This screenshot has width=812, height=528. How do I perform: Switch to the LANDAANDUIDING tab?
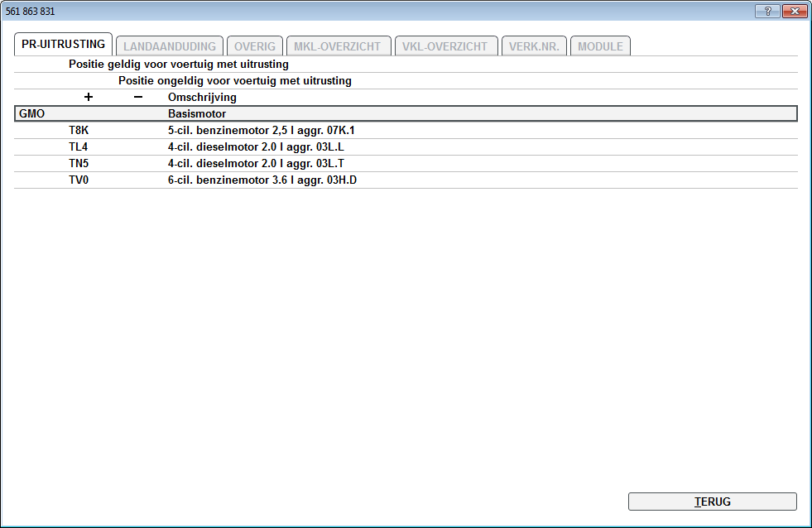click(x=170, y=46)
